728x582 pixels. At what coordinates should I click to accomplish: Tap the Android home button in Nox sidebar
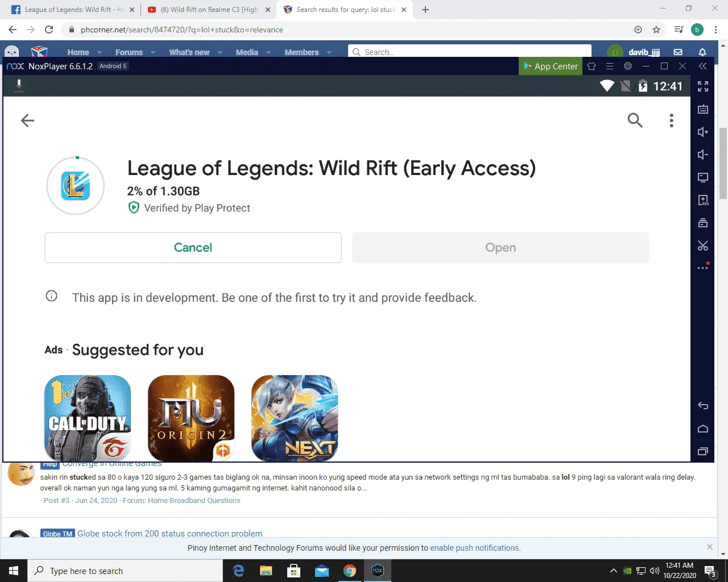coord(703,429)
